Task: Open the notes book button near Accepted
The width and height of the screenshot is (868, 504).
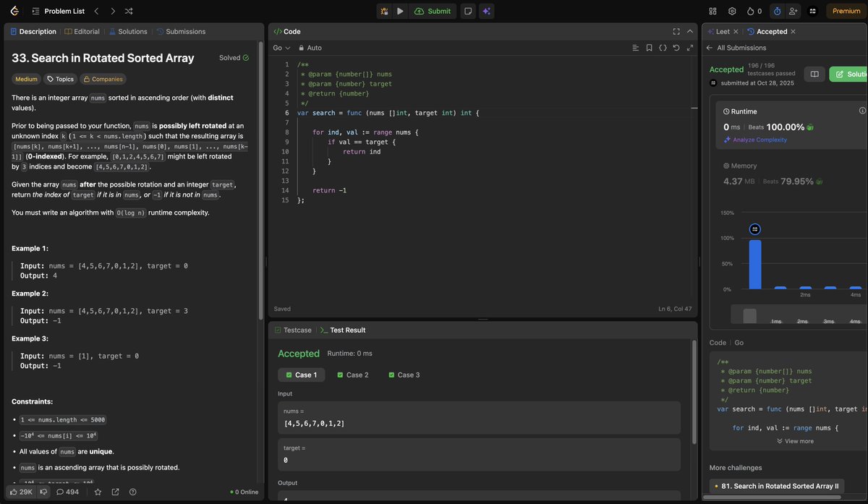Action: click(x=814, y=74)
